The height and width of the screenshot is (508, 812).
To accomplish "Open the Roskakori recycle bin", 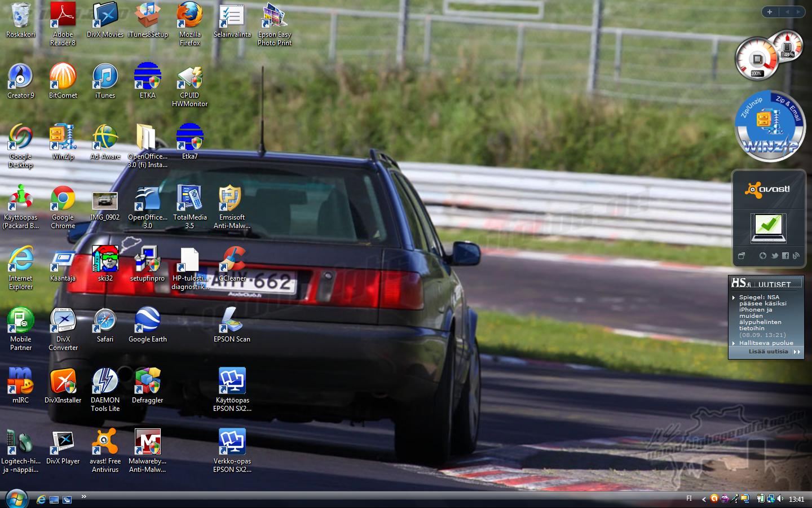I will 20,16.
